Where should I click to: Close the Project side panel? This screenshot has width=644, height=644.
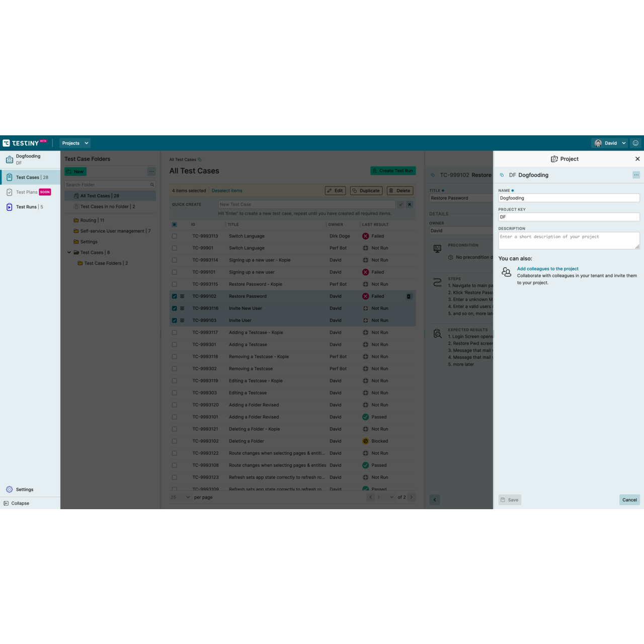(x=637, y=159)
